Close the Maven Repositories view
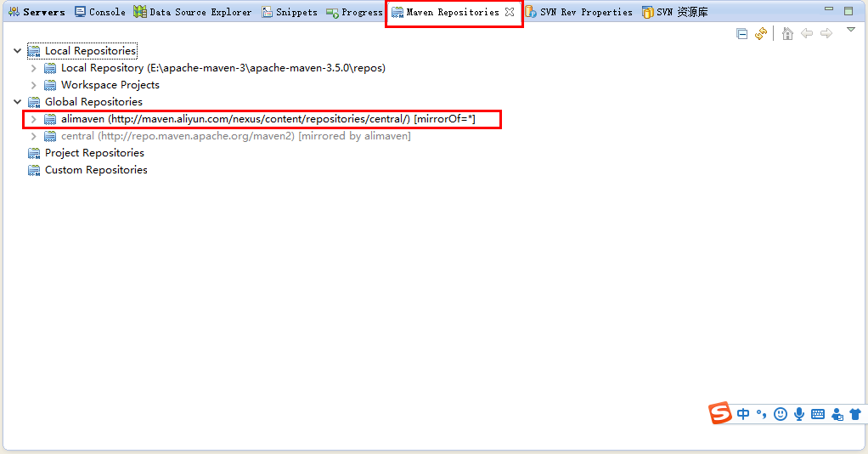This screenshot has width=868, height=454. click(x=510, y=12)
